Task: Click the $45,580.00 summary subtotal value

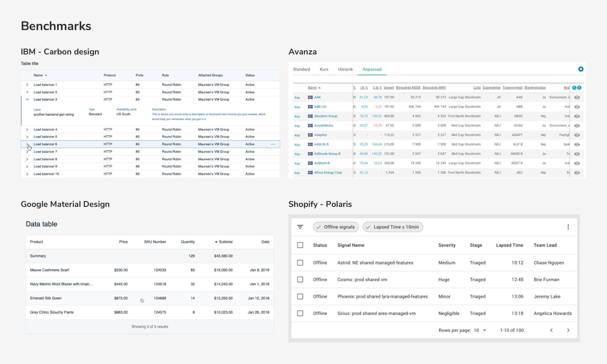Action: tap(223, 256)
